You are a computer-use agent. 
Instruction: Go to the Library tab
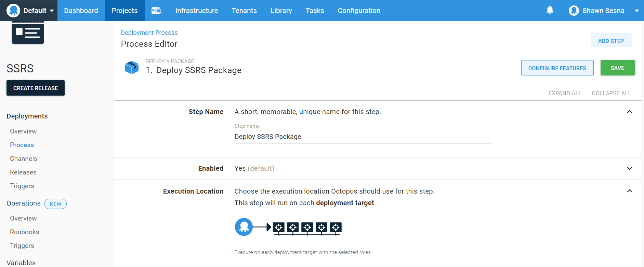point(281,11)
